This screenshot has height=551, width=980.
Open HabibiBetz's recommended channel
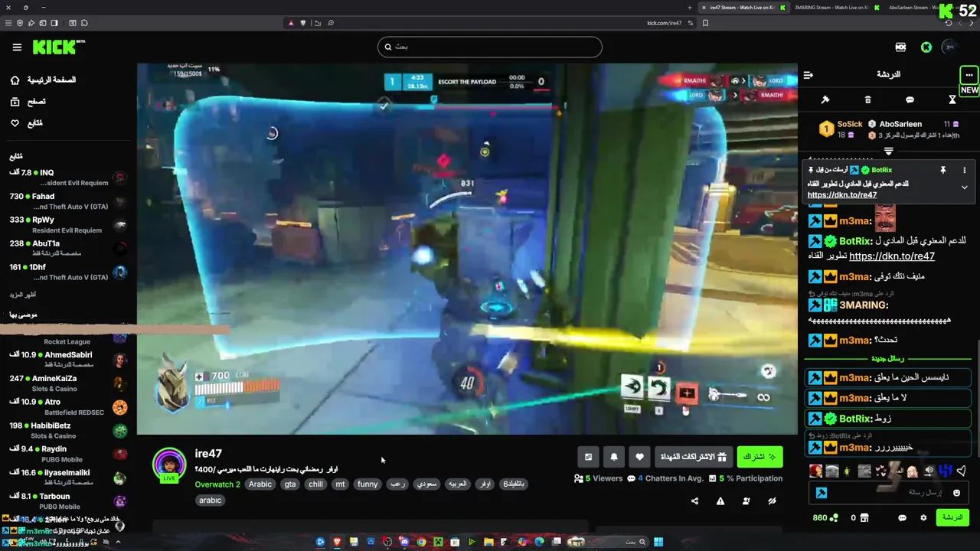[x=67, y=431]
